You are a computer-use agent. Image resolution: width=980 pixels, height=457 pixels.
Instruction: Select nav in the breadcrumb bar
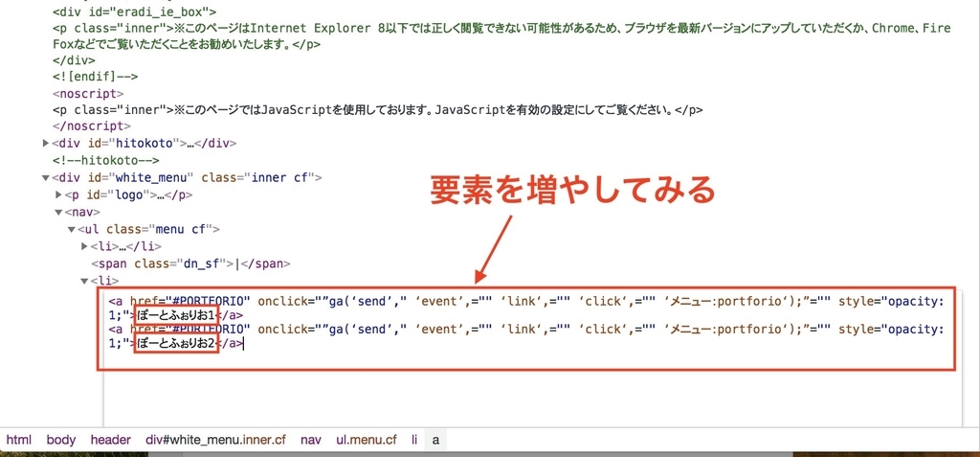311,440
